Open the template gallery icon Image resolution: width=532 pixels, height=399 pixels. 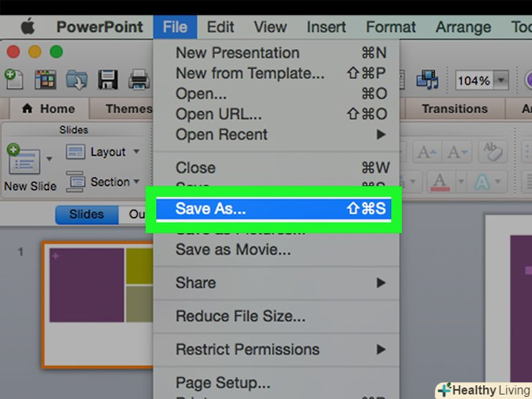pyautogui.click(x=45, y=79)
